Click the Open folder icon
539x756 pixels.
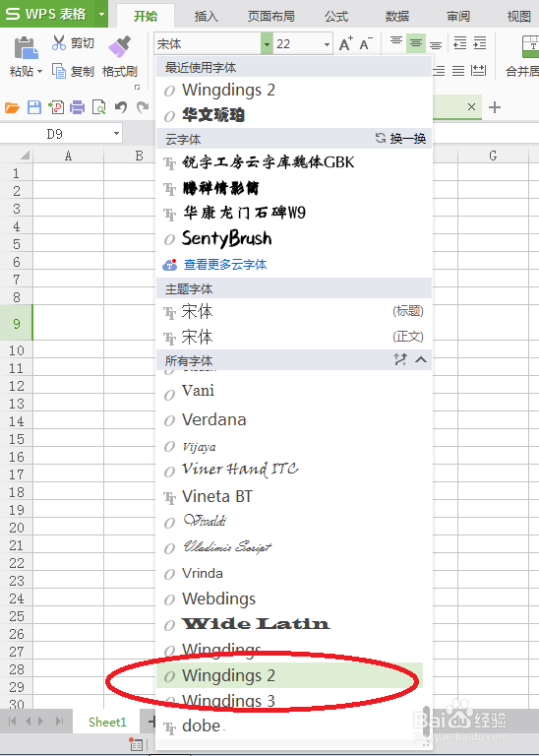(12, 107)
